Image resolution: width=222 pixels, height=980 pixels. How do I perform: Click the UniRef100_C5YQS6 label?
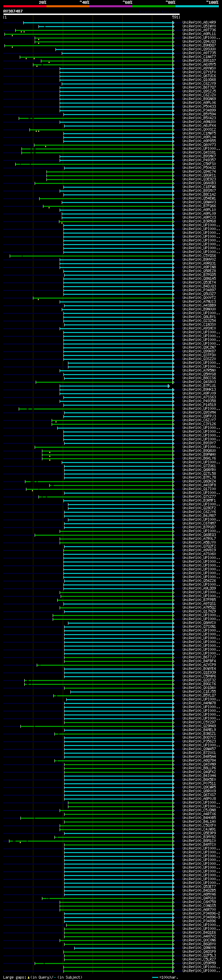[199, 256]
